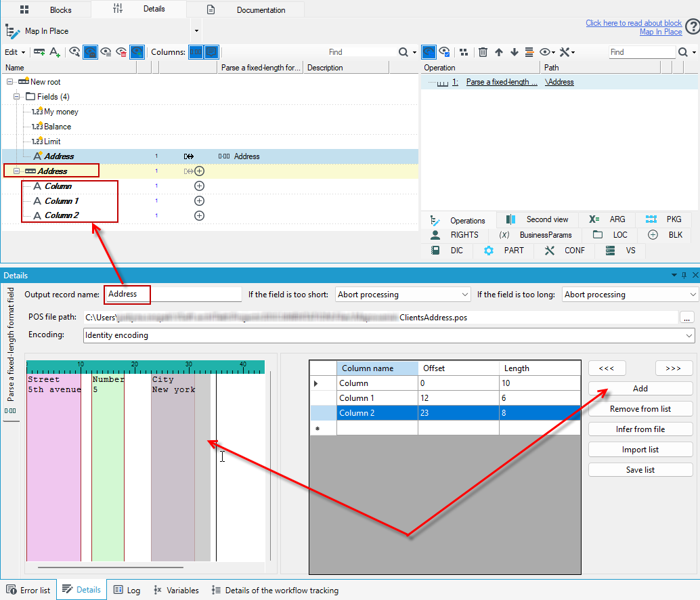Image resolution: width=700 pixels, height=600 pixels.
Task: Click the Offset cell of Column 1
Action: point(458,398)
